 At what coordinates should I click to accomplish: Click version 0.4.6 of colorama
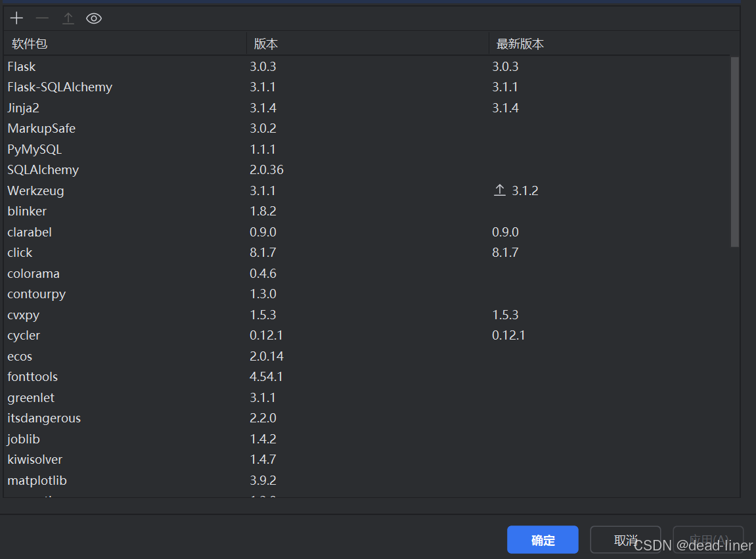(263, 273)
